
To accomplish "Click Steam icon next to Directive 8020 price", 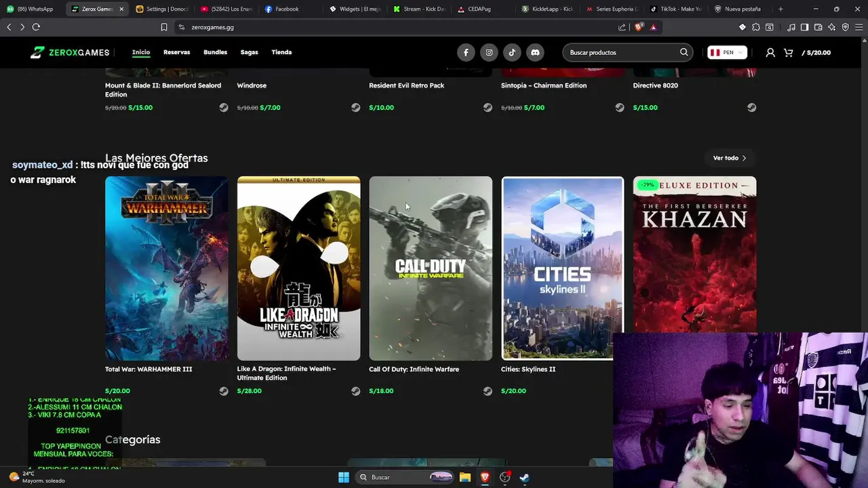I will tap(751, 108).
